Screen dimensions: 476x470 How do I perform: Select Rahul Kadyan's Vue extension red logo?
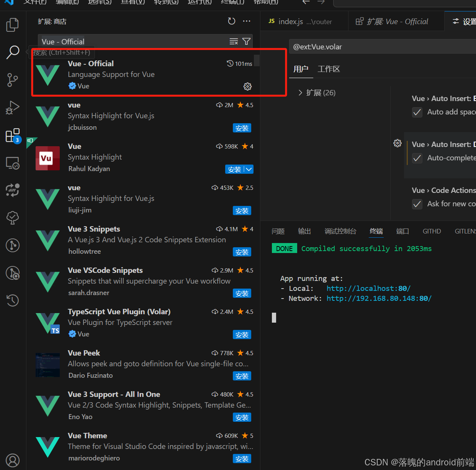coord(47,158)
